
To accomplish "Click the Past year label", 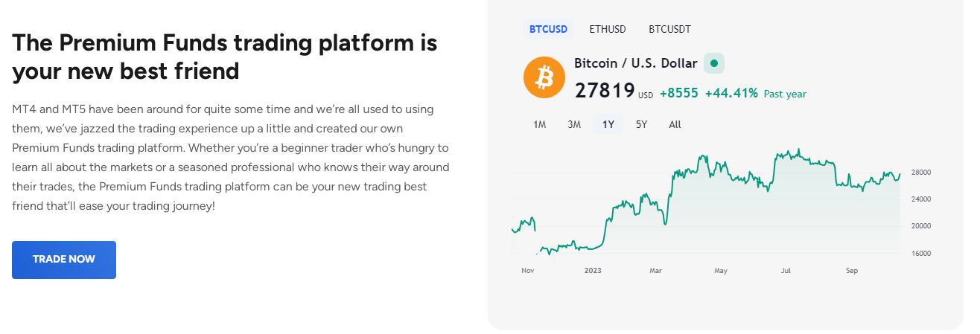I will click(785, 94).
